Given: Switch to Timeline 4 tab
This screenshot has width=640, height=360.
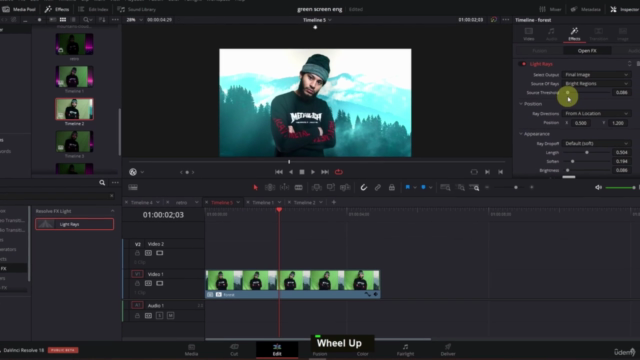Looking at the screenshot, I should pyautogui.click(x=142, y=202).
